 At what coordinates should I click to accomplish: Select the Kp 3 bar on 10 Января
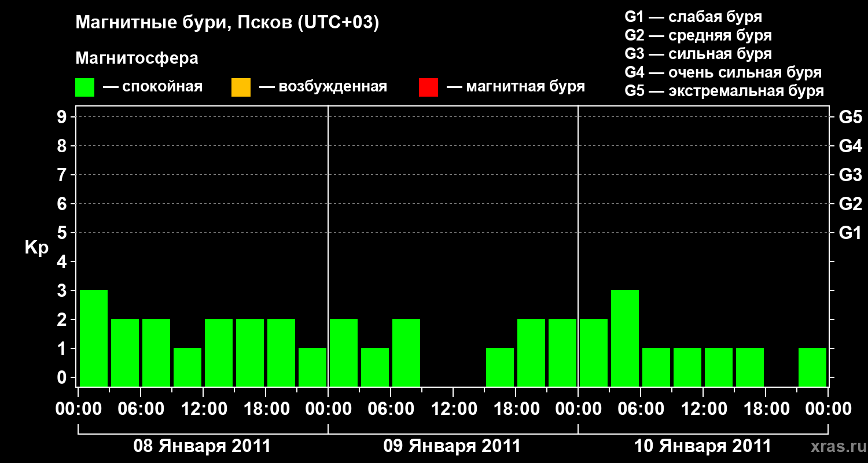pyautogui.click(x=625, y=338)
